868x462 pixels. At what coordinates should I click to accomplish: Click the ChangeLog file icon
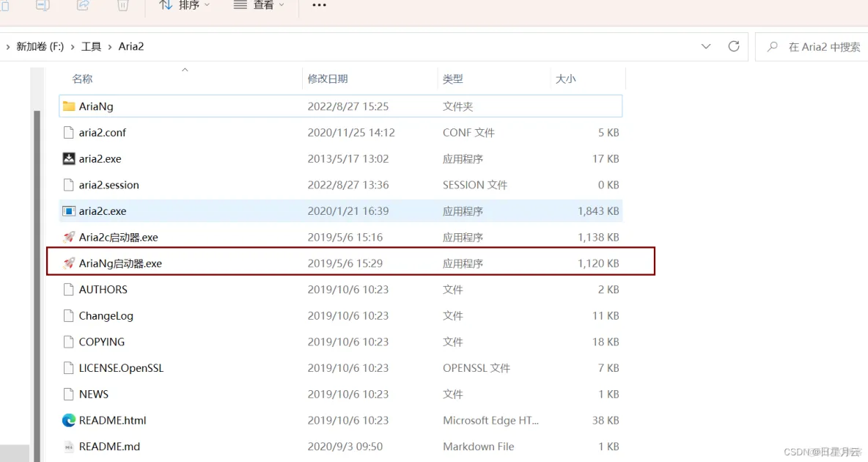click(x=69, y=316)
